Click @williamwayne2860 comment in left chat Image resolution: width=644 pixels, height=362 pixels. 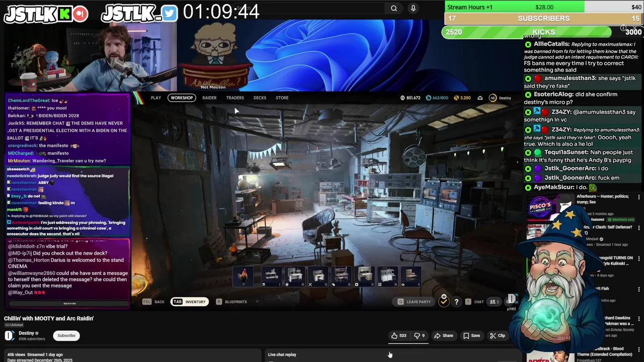tap(67, 279)
